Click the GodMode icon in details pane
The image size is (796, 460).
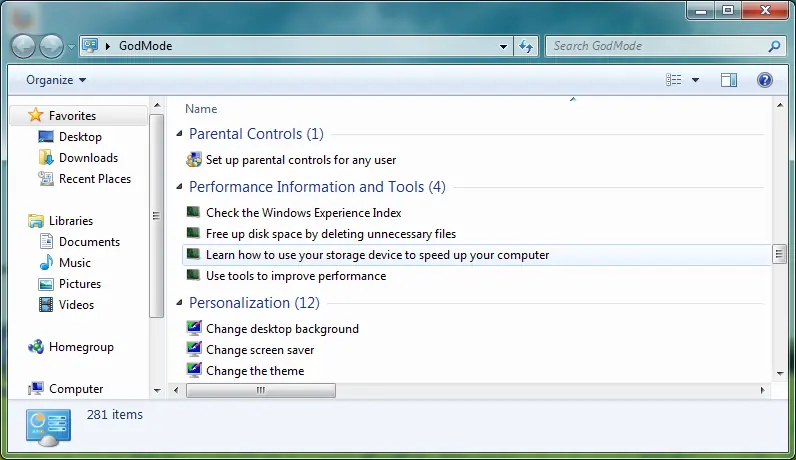pyautogui.click(x=49, y=428)
